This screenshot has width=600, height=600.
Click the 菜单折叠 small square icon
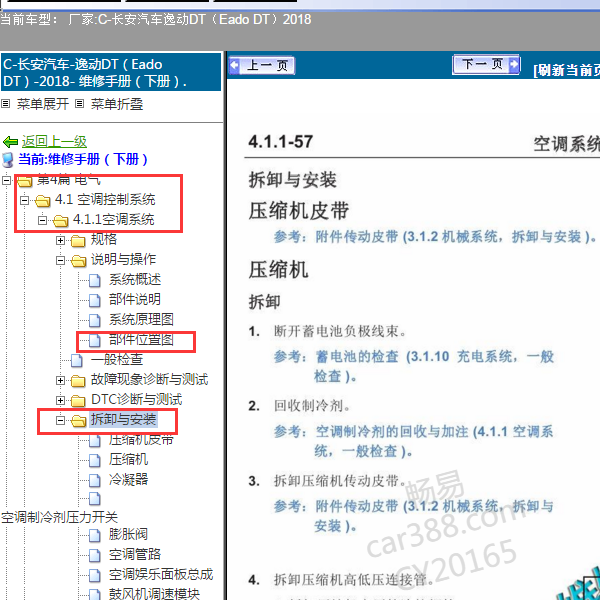click(x=79, y=103)
